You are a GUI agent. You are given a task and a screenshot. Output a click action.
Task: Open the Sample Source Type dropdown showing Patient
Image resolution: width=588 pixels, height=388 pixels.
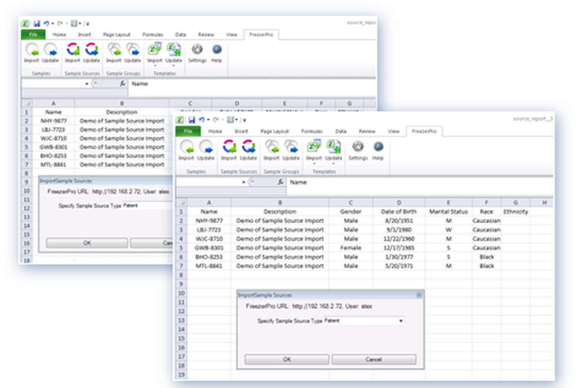pyautogui.click(x=402, y=321)
